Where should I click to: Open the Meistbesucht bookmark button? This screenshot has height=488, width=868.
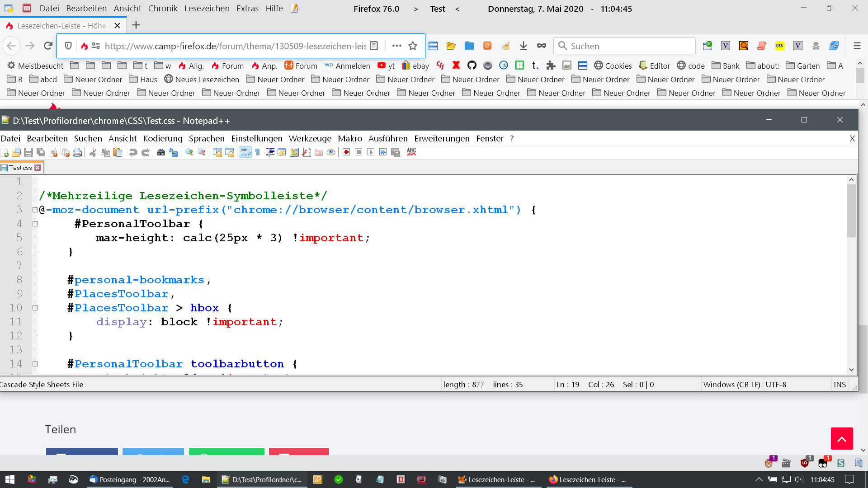coord(35,66)
